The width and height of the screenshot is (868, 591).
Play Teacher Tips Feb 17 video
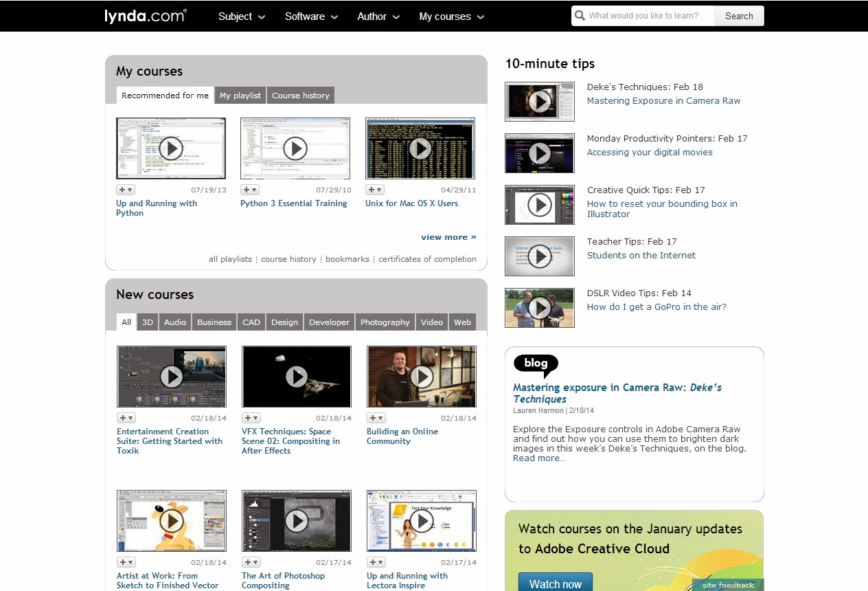[540, 256]
